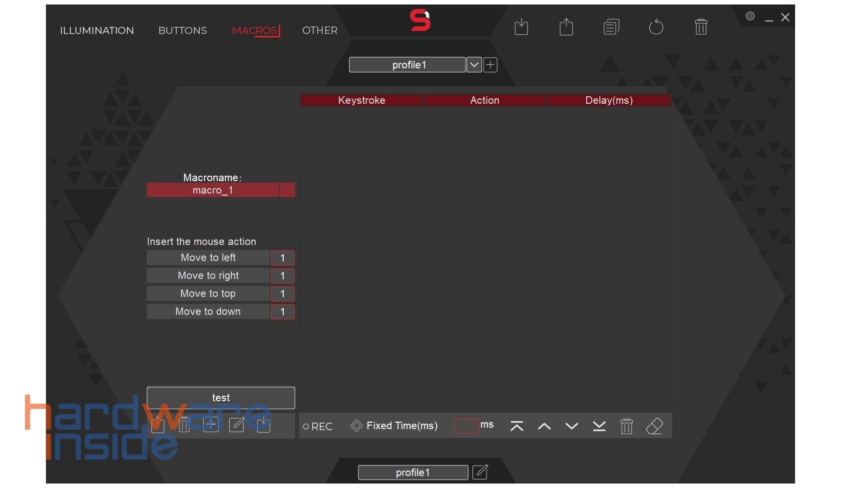This screenshot has width=868, height=488.
Task: Add a new profile with the plus button
Action: tap(490, 64)
